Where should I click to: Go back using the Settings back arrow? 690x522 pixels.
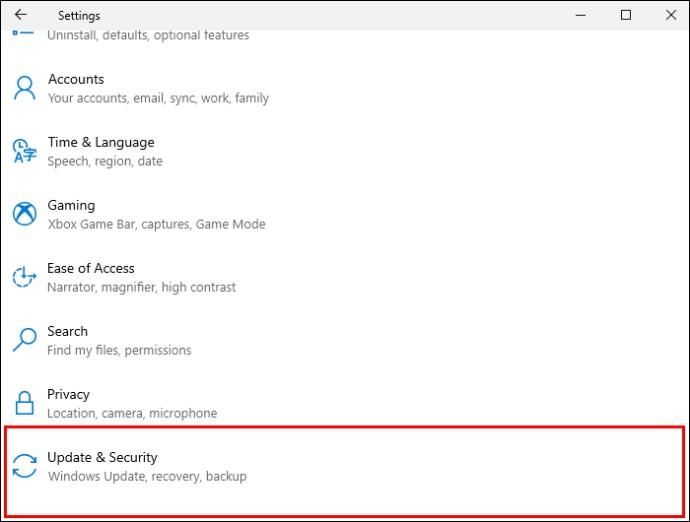21,15
